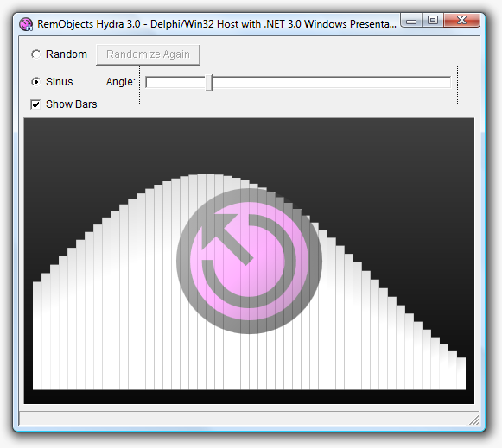Click the window title bar text

217,24
